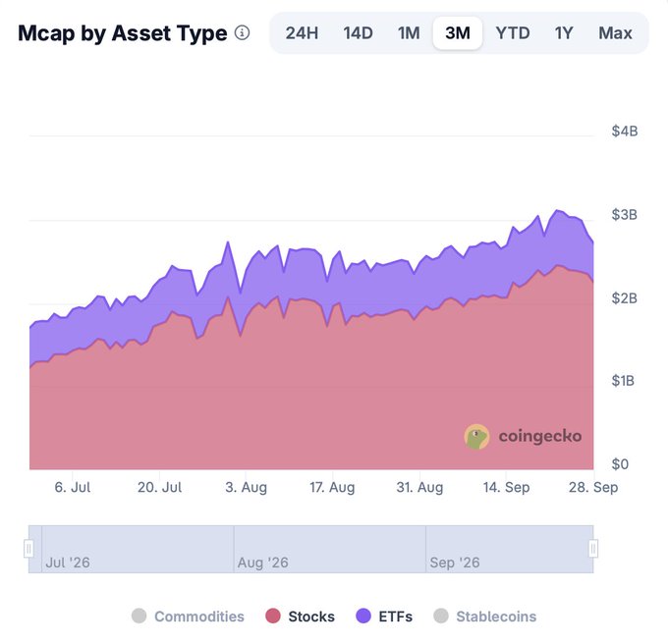Toggle the Commodities legend series on
The height and width of the screenshot is (644, 668).
pyautogui.click(x=188, y=616)
